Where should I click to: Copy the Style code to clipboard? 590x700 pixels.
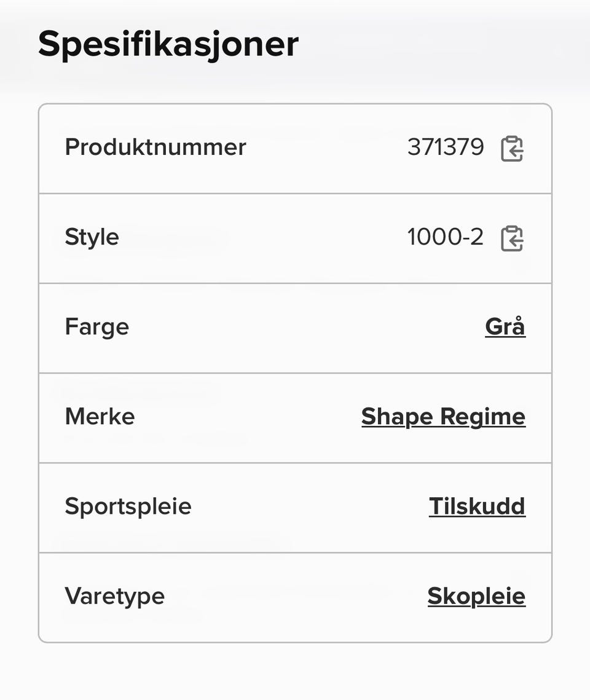pos(511,238)
